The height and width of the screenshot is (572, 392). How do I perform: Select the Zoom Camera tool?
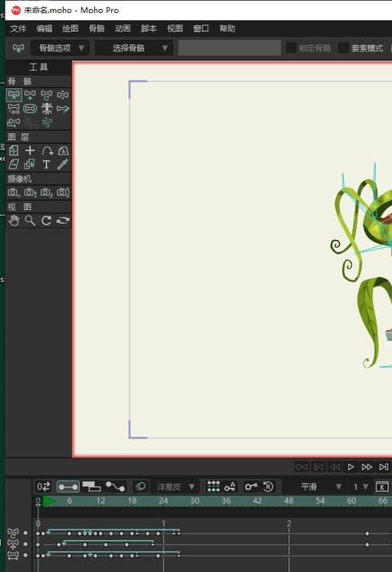30,192
